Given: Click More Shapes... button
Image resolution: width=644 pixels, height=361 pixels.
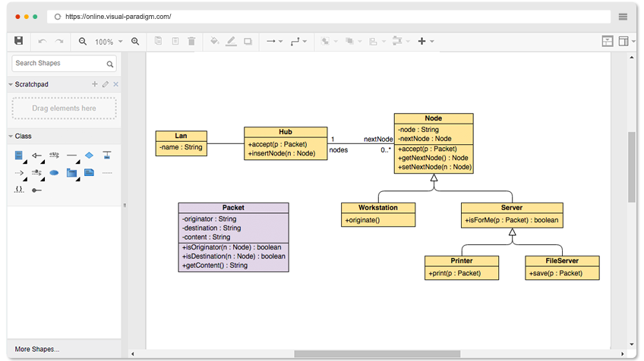Looking at the screenshot, I should tap(37, 349).
